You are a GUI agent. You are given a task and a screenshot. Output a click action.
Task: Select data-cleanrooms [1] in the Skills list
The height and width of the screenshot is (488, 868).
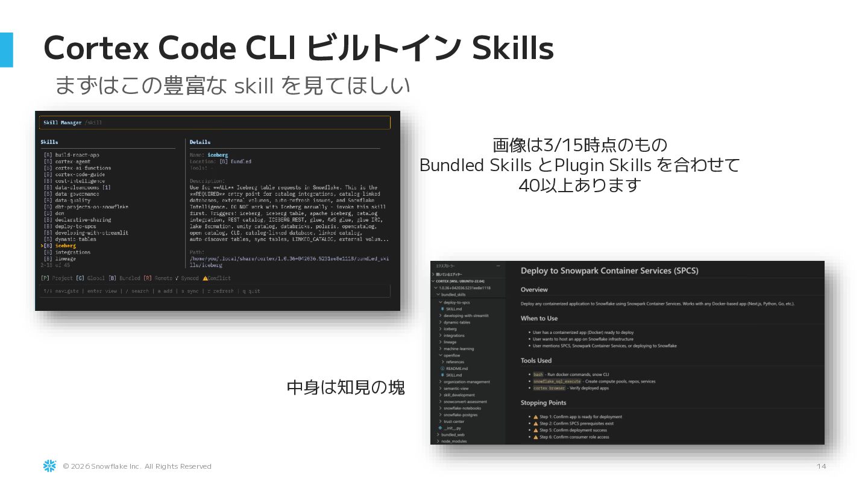[77, 187]
